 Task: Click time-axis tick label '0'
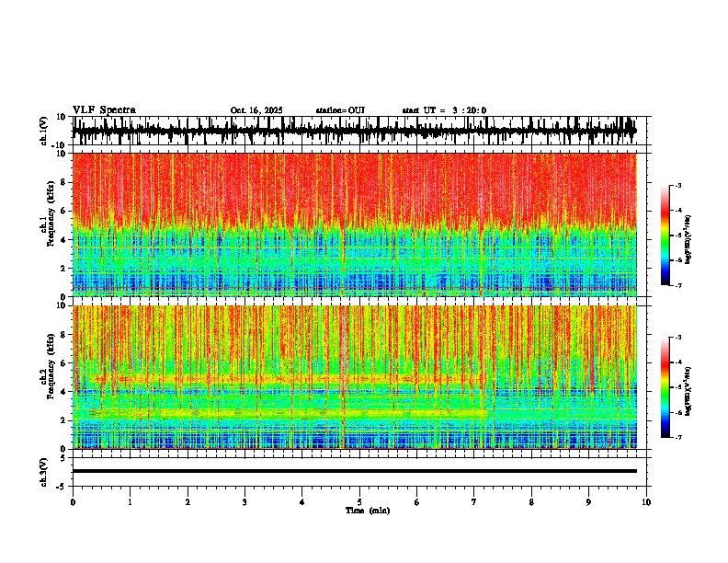[x=73, y=502]
